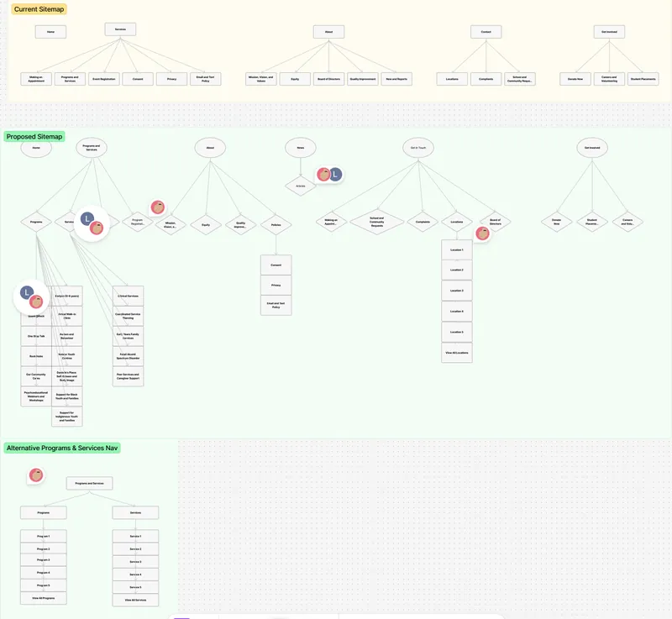Select Get Involved rectangle in Current Sitemap

(x=609, y=32)
